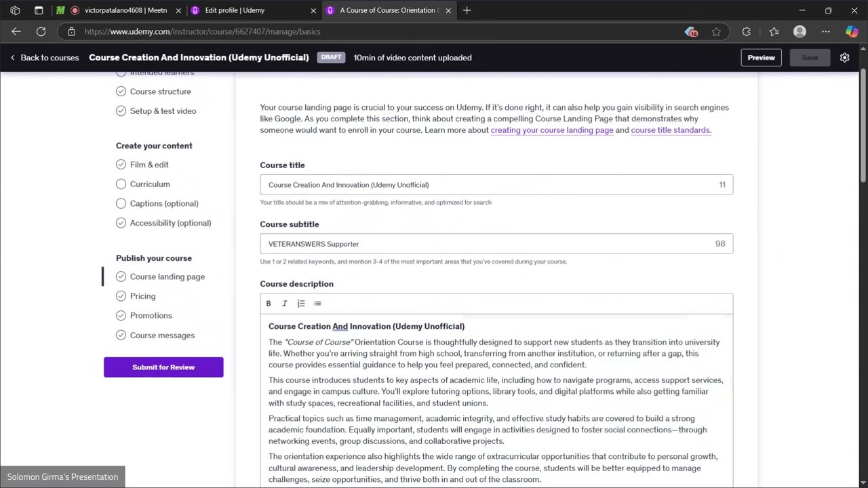Save the course changes

coord(810,58)
